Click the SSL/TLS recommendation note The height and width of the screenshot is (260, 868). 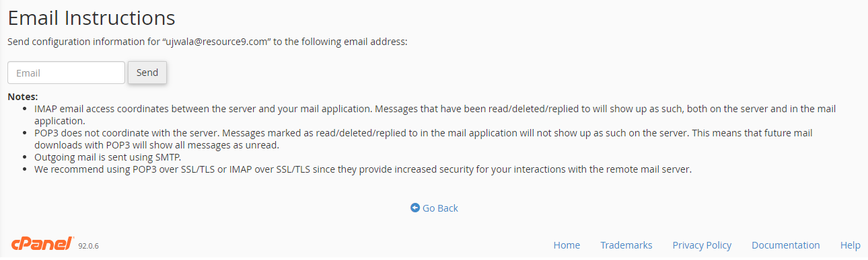[x=363, y=169]
